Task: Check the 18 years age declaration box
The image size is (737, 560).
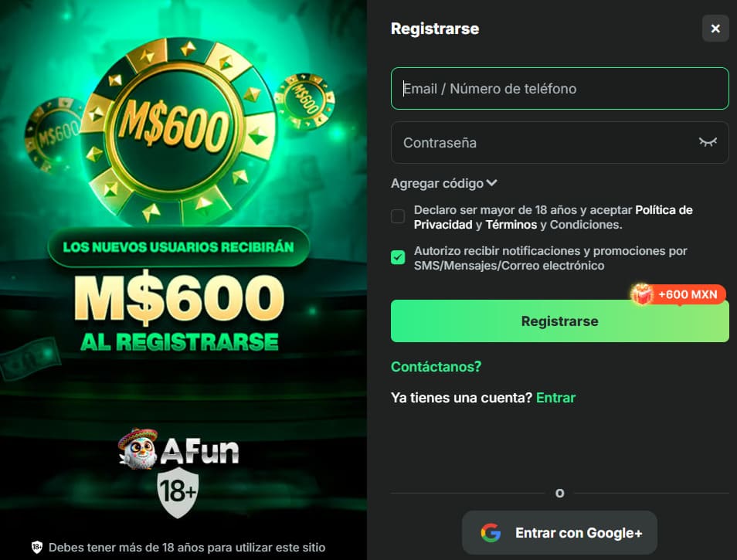Action: [398, 216]
